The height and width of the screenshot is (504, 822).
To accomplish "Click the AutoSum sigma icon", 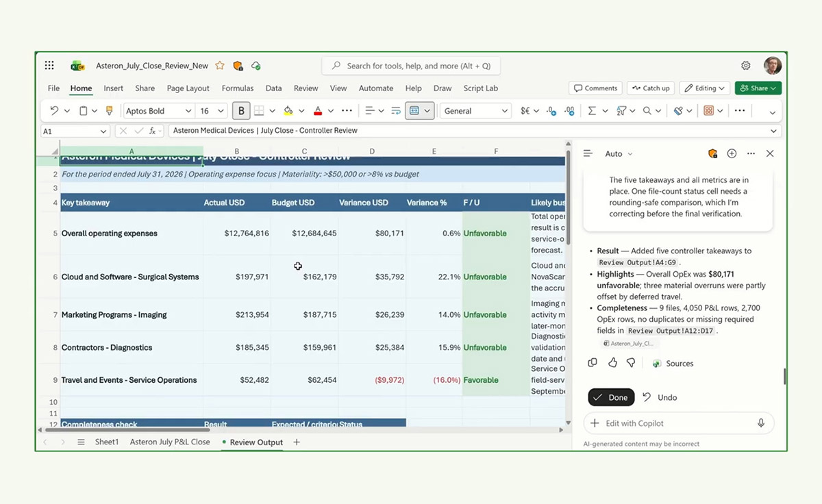I will [x=592, y=111].
